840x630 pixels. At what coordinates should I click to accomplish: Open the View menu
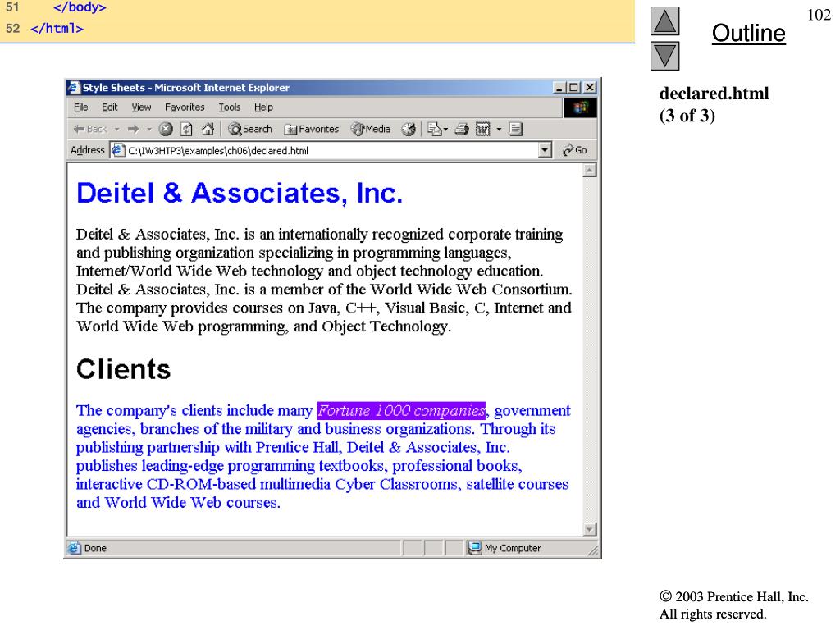141,107
